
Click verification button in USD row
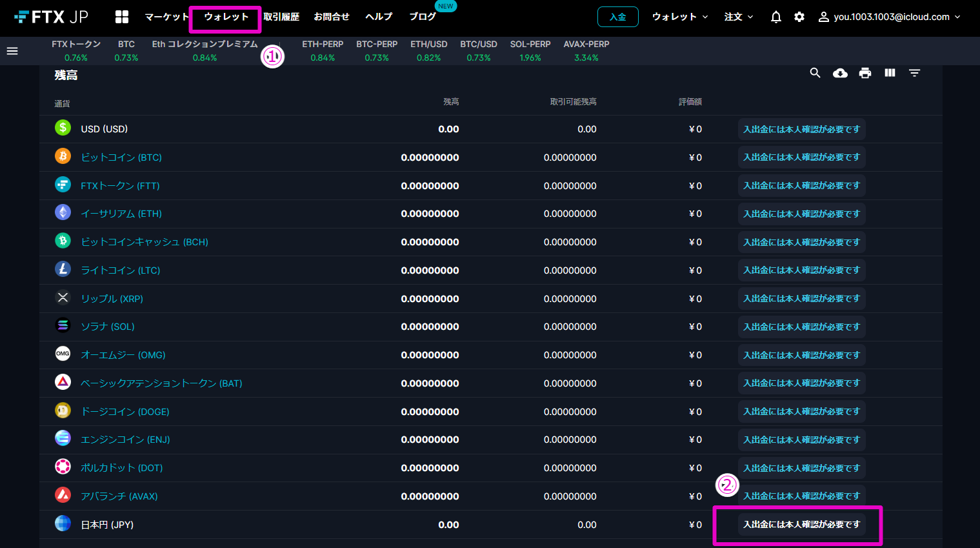click(x=802, y=129)
